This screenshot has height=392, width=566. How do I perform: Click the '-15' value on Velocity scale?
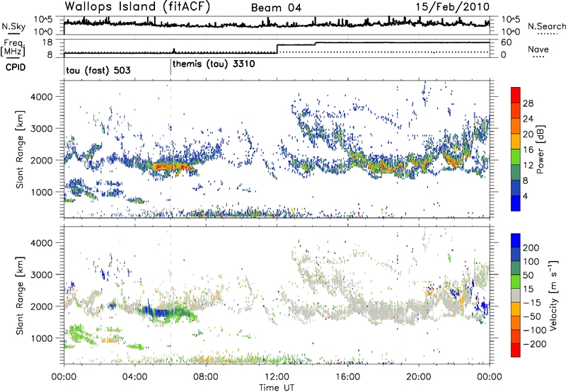pos(532,302)
